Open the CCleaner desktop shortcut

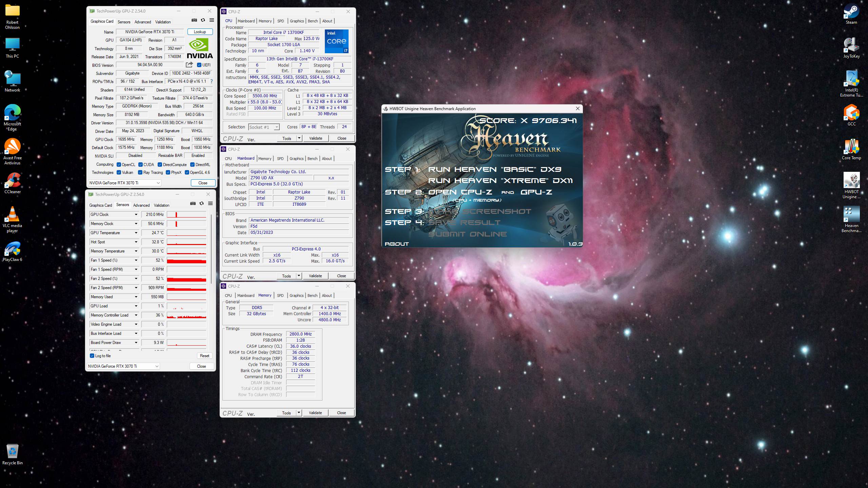[13, 183]
